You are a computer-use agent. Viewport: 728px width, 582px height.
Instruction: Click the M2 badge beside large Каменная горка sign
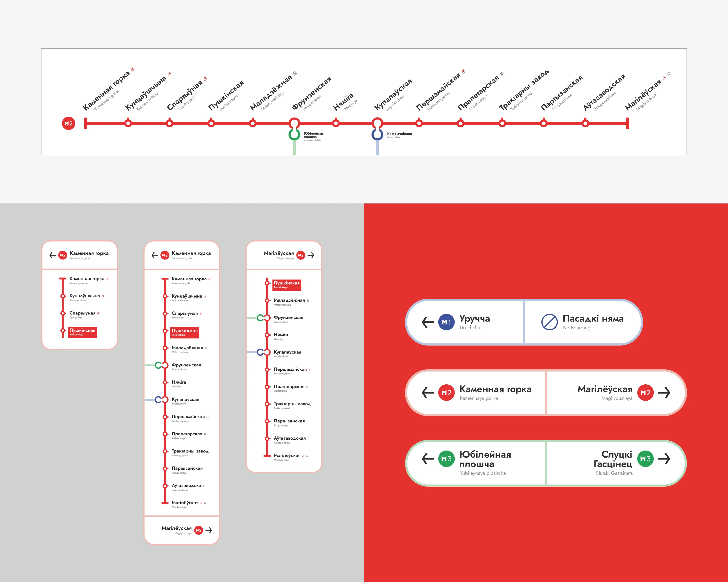tap(446, 392)
